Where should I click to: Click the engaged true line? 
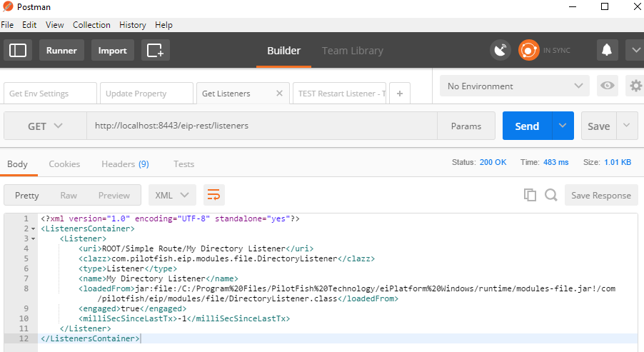coord(132,308)
